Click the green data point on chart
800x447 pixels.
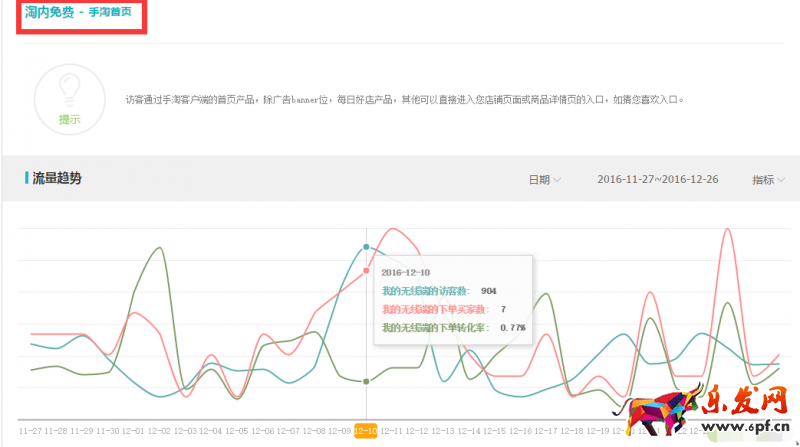pyautogui.click(x=367, y=381)
